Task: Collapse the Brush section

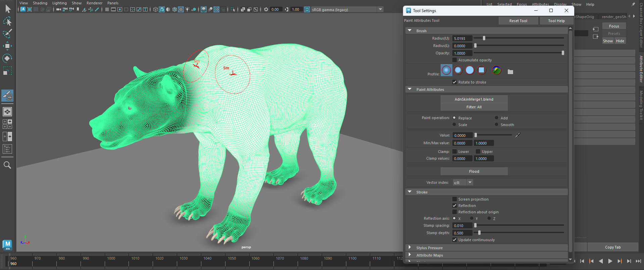Action: pyautogui.click(x=410, y=31)
